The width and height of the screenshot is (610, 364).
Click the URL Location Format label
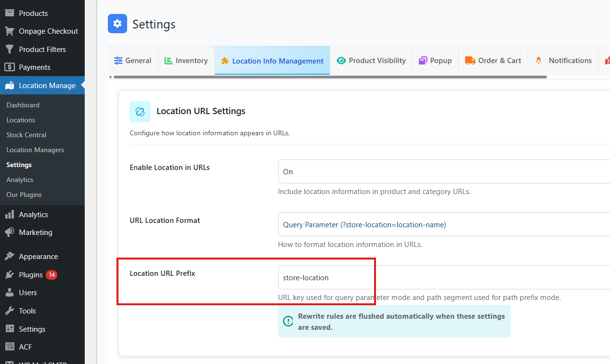point(165,221)
